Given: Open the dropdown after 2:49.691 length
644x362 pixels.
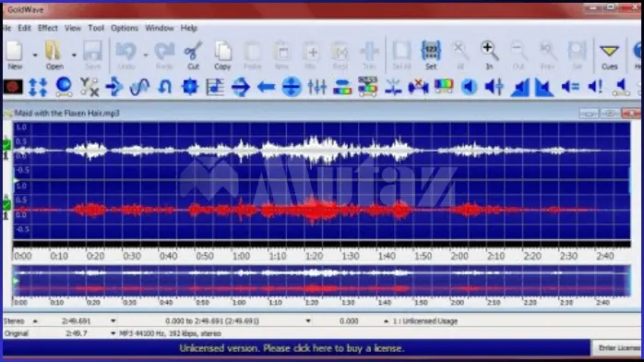Looking at the screenshot, I should (x=113, y=321).
